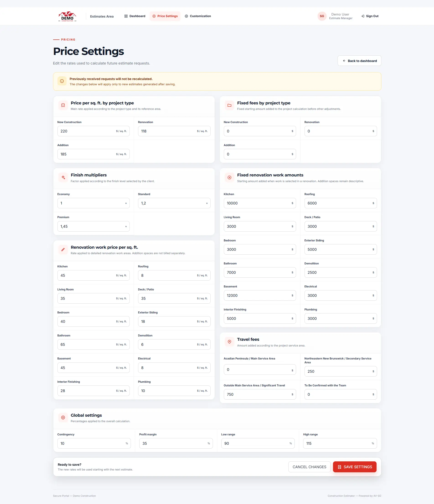Edit Deck / Patio fixed amount field
Screen dimensions: 434x504
click(341, 226)
